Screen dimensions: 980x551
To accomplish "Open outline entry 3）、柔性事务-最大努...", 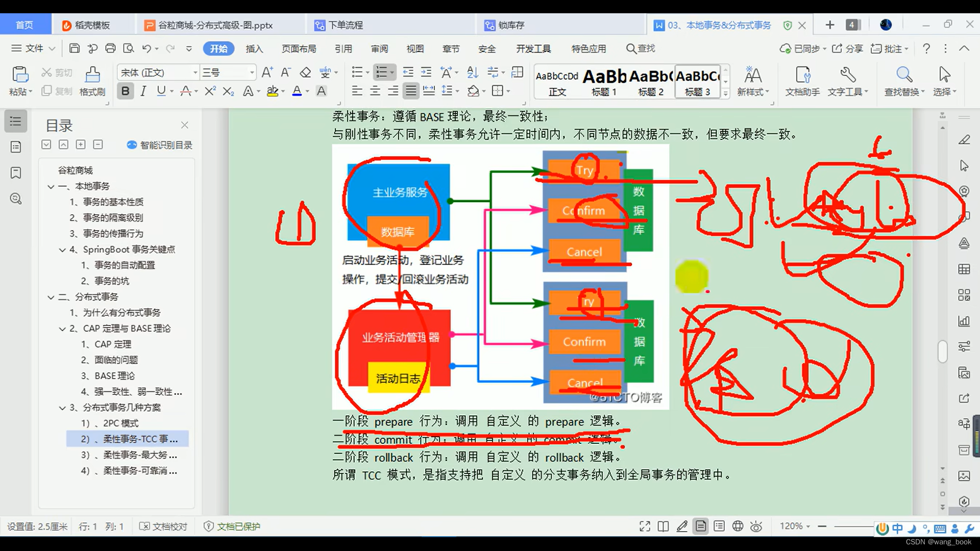I will tap(129, 455).
